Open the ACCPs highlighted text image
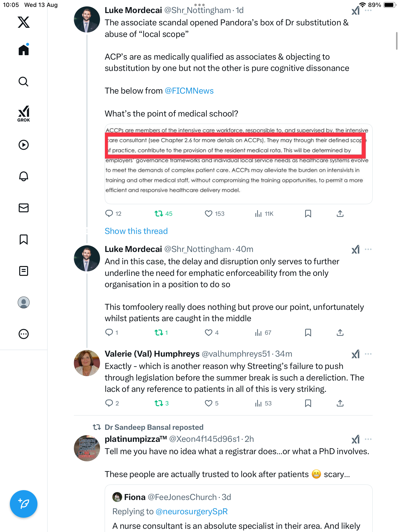 click(238, 164)
